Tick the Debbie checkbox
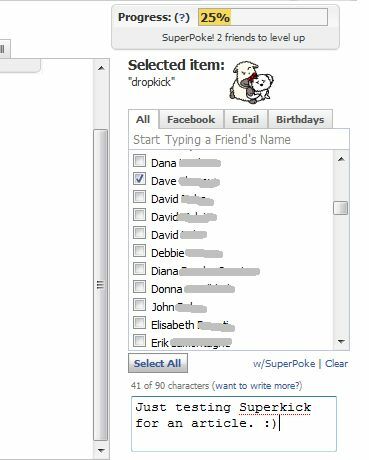Image resolution: width=369 pixels, height=460 pixels. [139, 251]
